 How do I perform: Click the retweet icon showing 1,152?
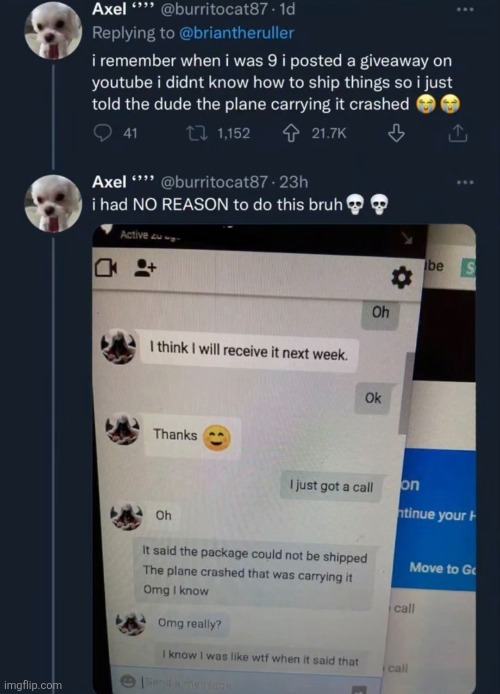197,133
